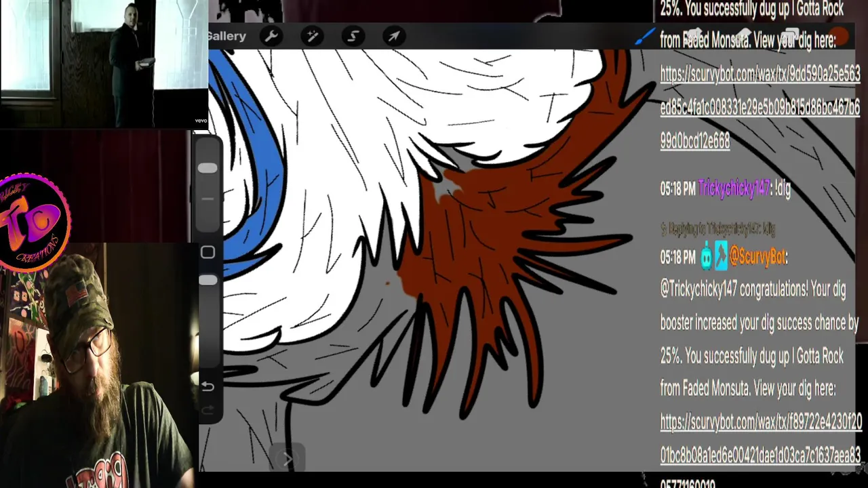Click the TC Creations logo
This screenshot has width=868, height=488.
coord(34,222)
